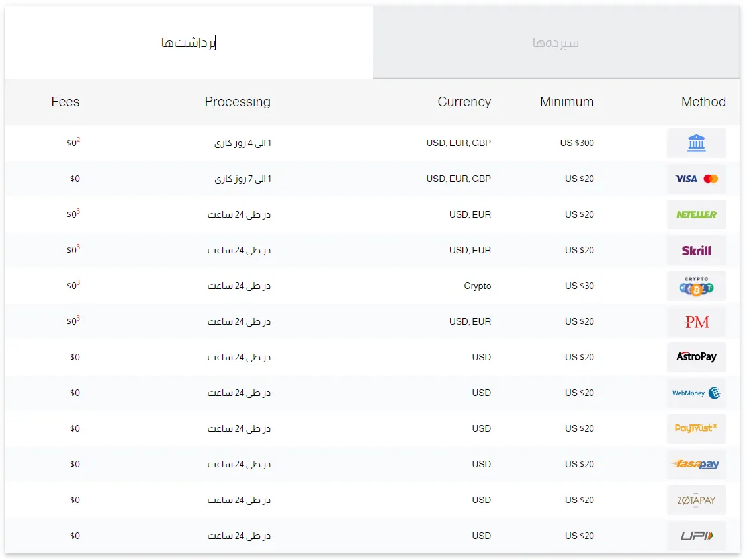This screenshot has width=747, height=560.
Task: Select the Visa Mastercard payment icon
Action: [696, 179]
